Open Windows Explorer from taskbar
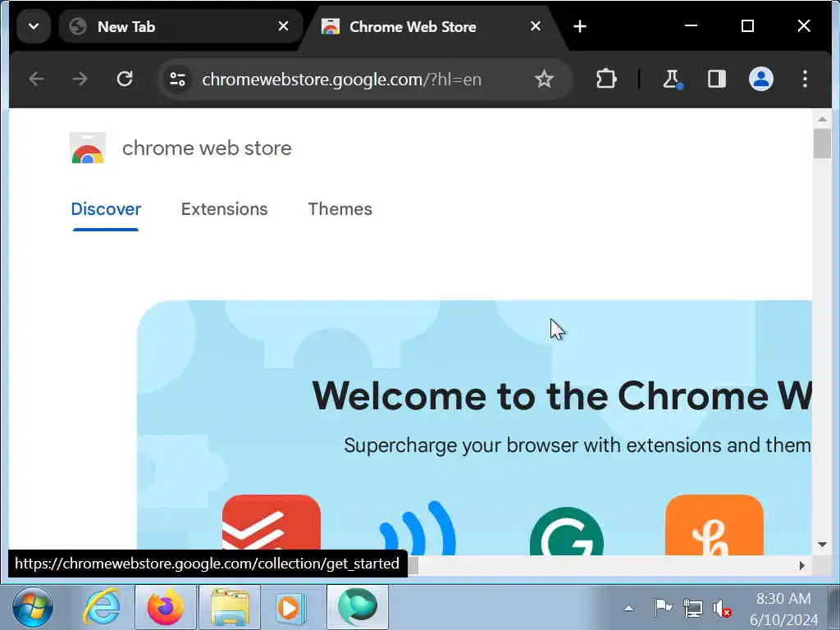Image resolution: width=840 pixels, height=630 pixels. [230, 608]
